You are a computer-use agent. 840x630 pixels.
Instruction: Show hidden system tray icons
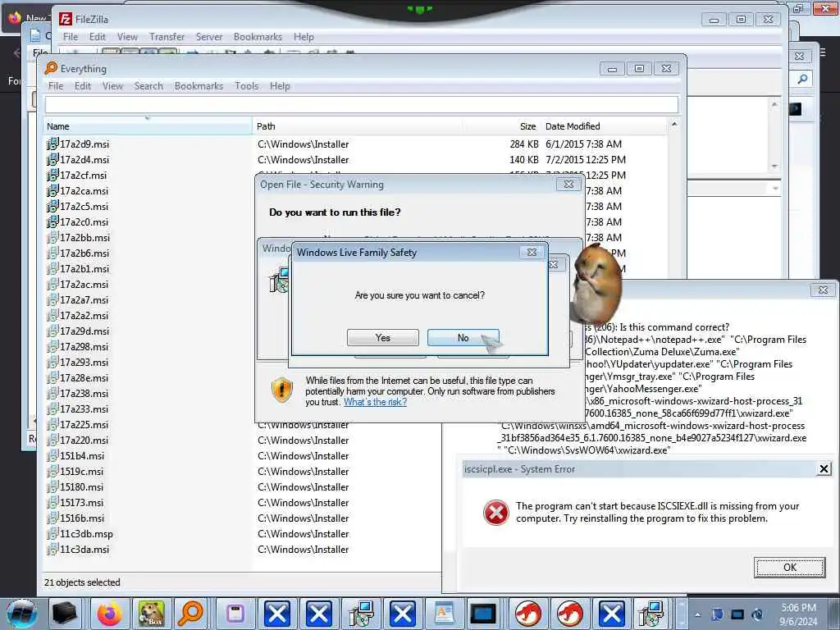pyautogui.click(x=697, y=615)
